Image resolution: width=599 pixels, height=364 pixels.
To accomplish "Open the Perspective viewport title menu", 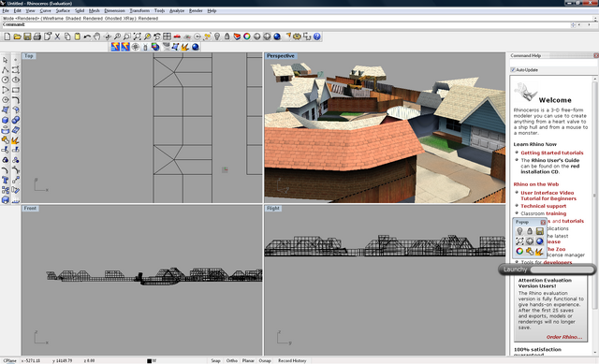I will [281, 56].
